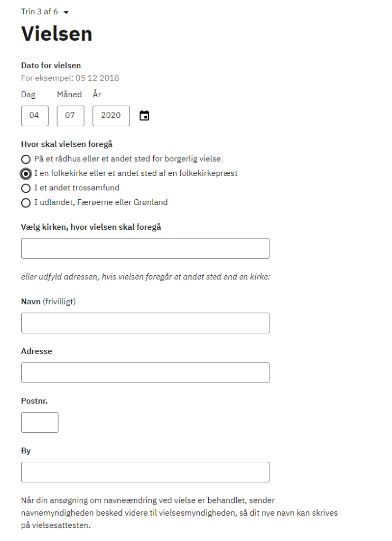Open the calendar date picker icon
This screenshot has height=541, width=392.
[x=144, y=116]
